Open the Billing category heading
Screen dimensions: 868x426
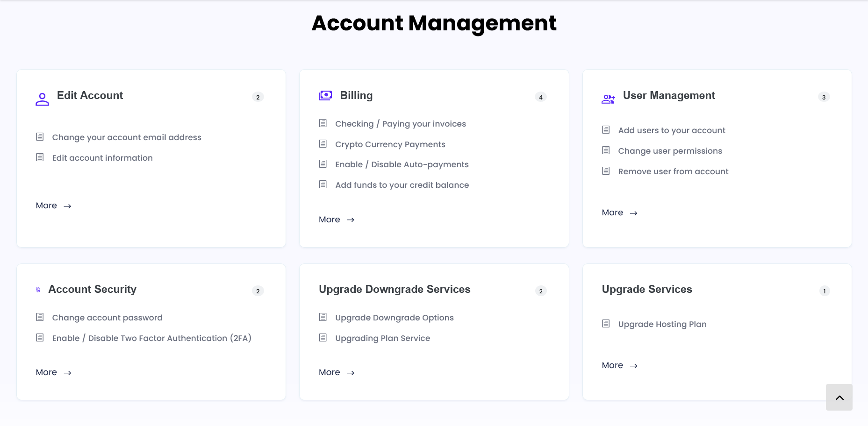(x=356, y=95)
